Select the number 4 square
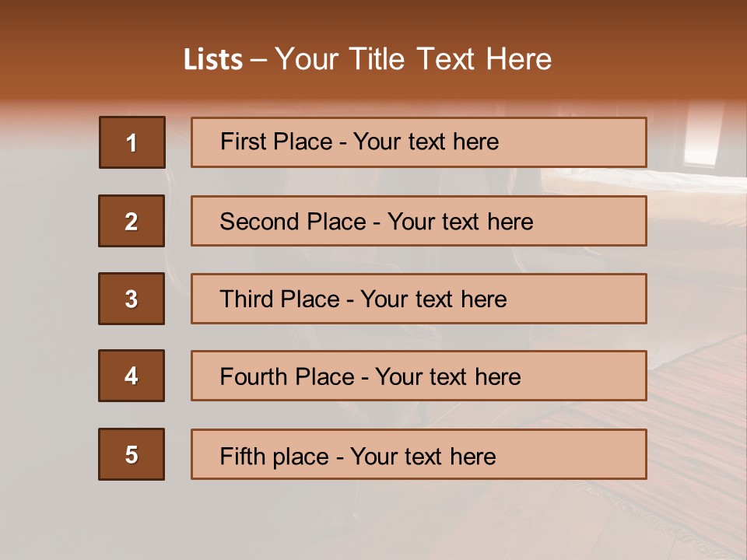The height and width of the screenshot is (560, 747). tap(132, 376)
